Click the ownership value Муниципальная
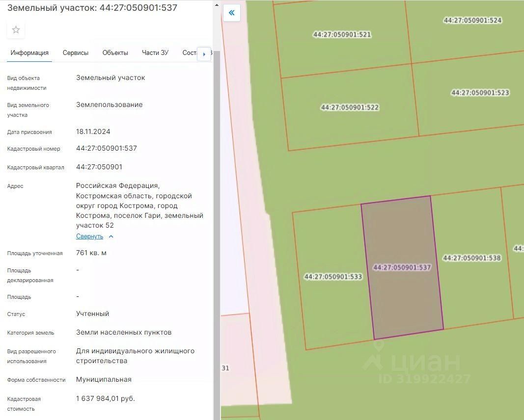524x420 pixels. 104,380
